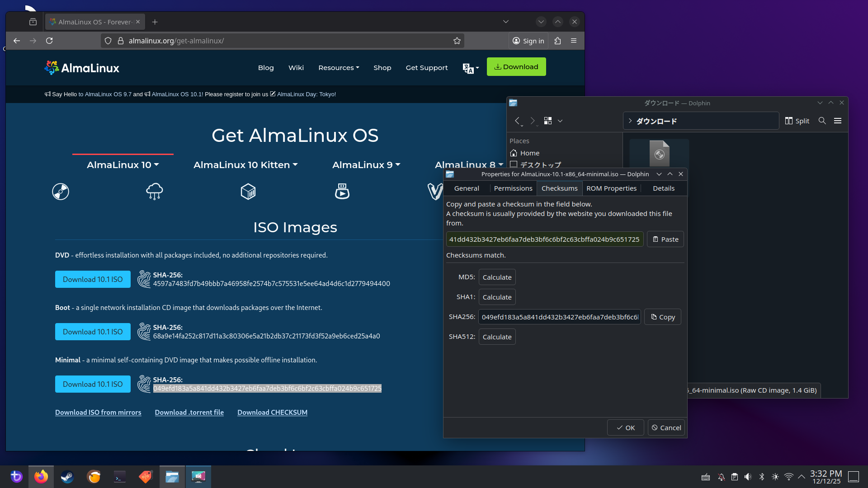Click inside the checksum paste input field
This screenshot has height=488, width=868.
pyautogui.click(x=544, y=239)
